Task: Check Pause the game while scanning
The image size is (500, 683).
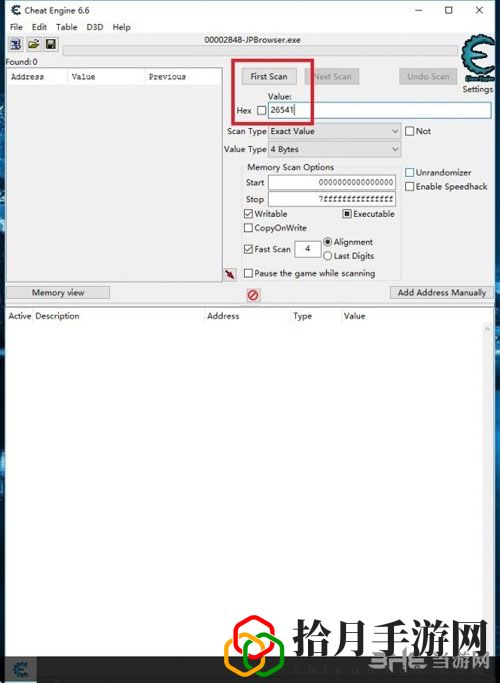Action: tap(248, 273)
